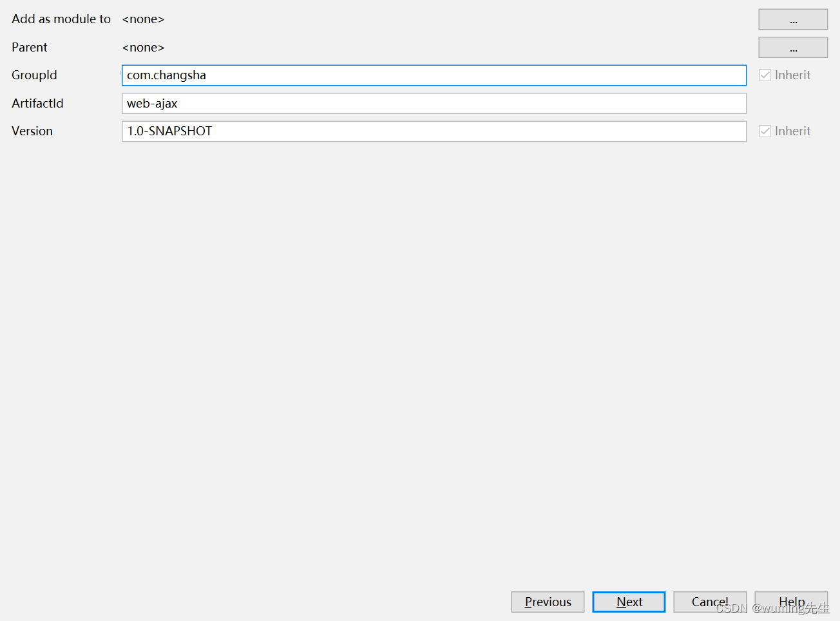
Task: Open Help for this dialog
Action: click(791, 602)
